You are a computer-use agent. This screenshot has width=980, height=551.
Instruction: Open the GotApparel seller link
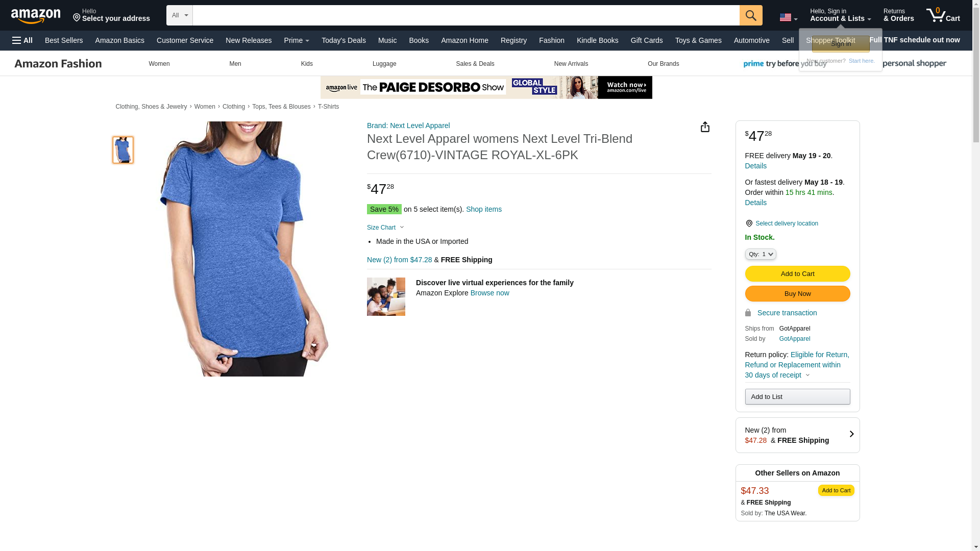[794, 339]
